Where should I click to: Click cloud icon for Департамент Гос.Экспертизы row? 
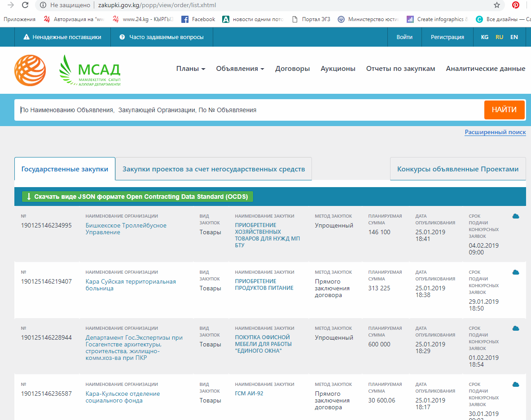click(516, 328)
